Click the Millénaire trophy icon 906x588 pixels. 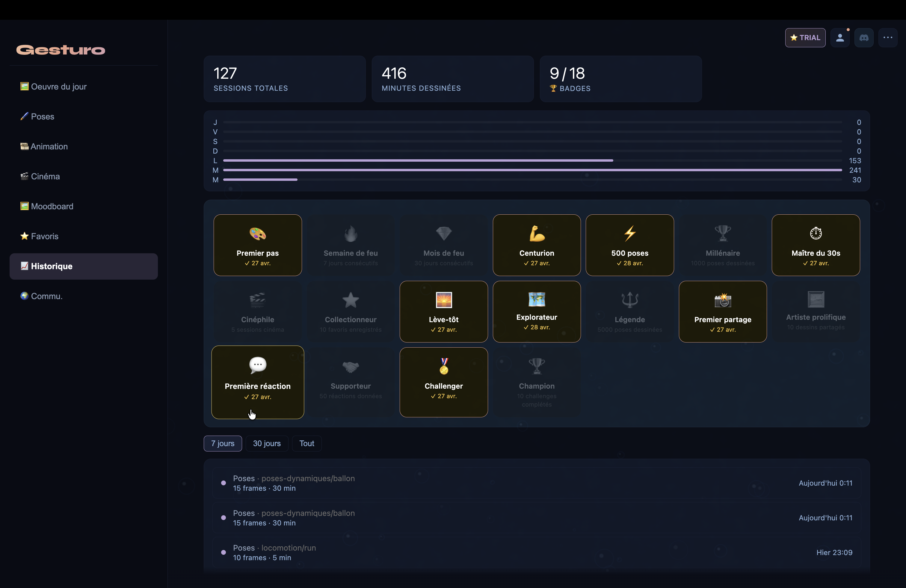point(723,234)
